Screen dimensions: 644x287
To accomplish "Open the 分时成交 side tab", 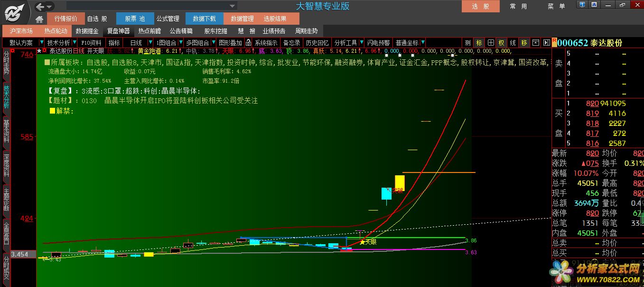I will click(6, 268).
